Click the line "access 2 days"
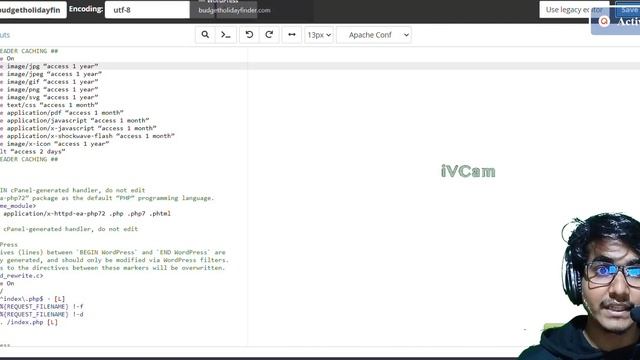This screenshot has width=640, height=360. click(x=33, y=151)
